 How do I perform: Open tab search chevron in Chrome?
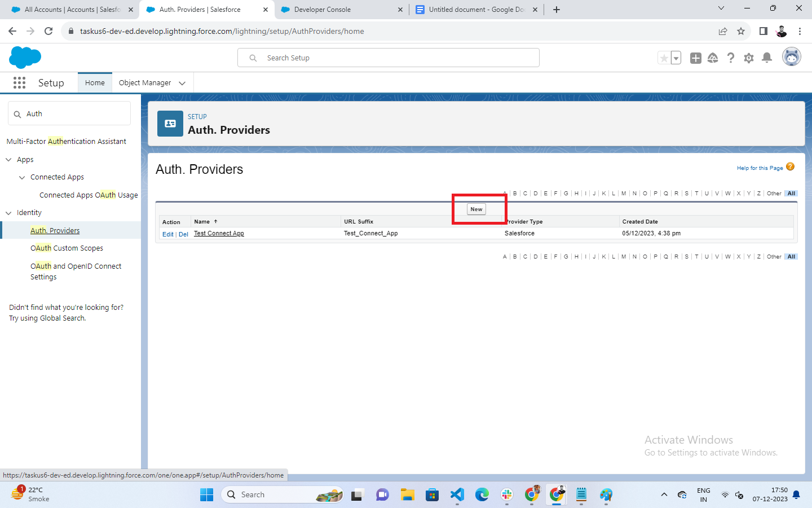721,8
